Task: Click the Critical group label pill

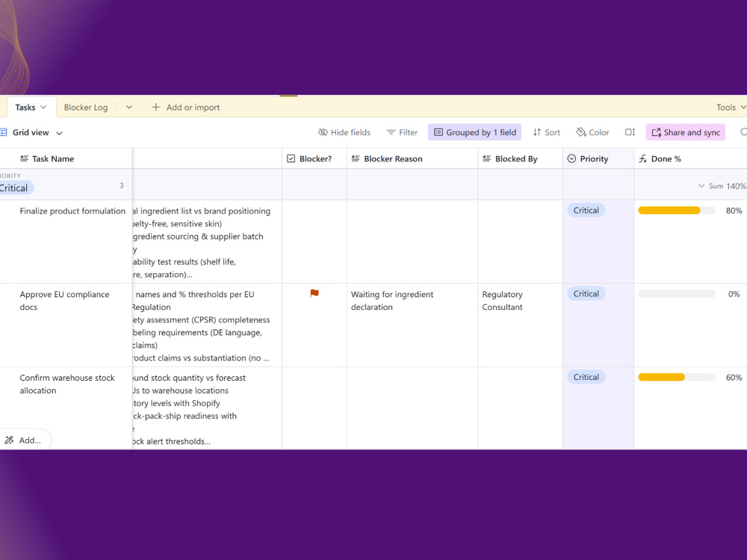Action: [x=15, y=188]
